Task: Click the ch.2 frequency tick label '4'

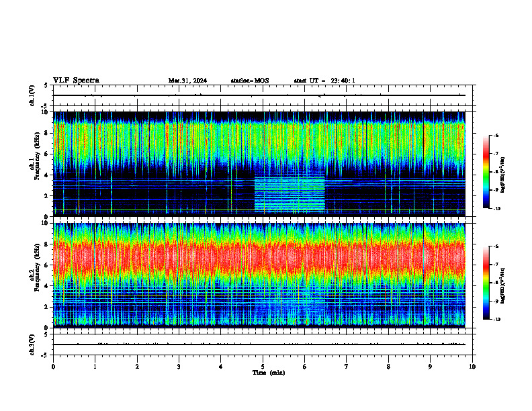Action: click(x=47, y=286)
